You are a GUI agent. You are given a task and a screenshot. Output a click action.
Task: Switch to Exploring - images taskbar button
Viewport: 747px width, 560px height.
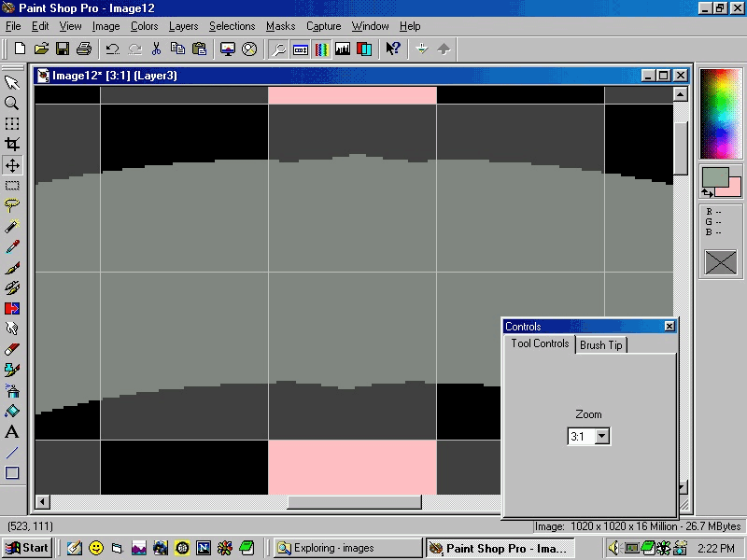pyautogui.click(x=345, y=548)
